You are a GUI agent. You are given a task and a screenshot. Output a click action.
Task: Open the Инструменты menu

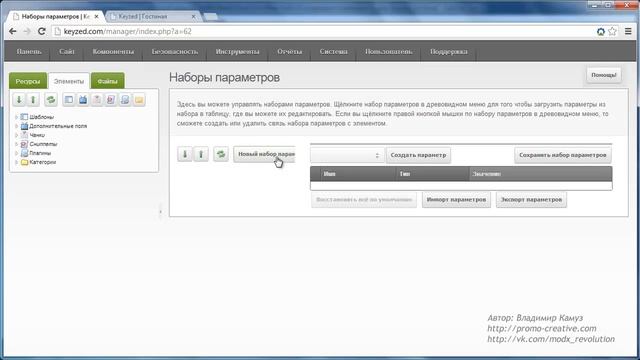237,51
